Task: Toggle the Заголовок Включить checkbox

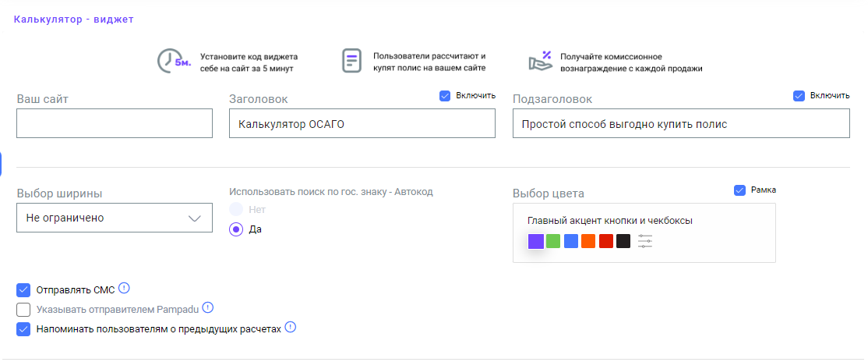Action: tap(445, 96)
